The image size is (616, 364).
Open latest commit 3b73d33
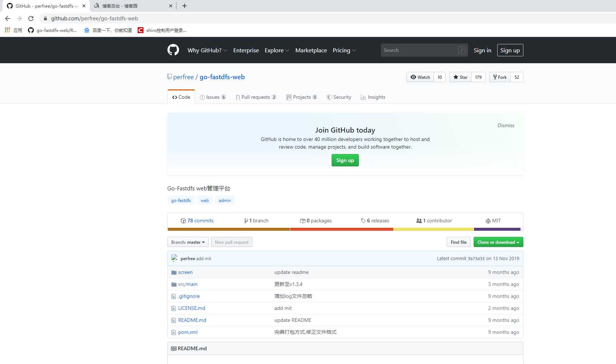coord(476,259)
